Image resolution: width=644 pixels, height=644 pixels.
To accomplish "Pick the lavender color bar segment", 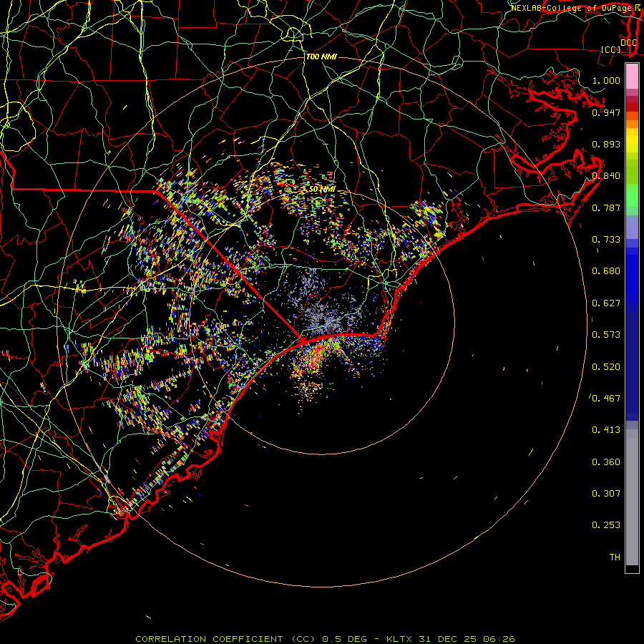I will coord(632,227).
